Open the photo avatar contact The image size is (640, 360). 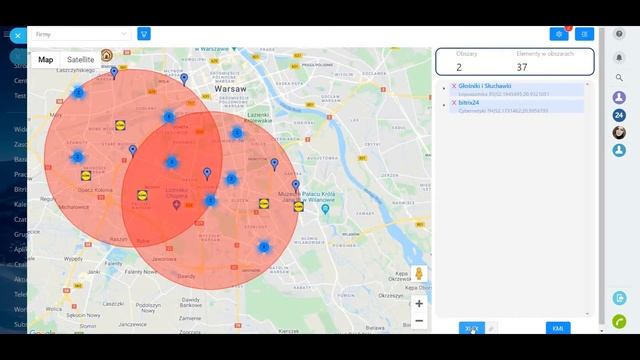pos(619,133)
